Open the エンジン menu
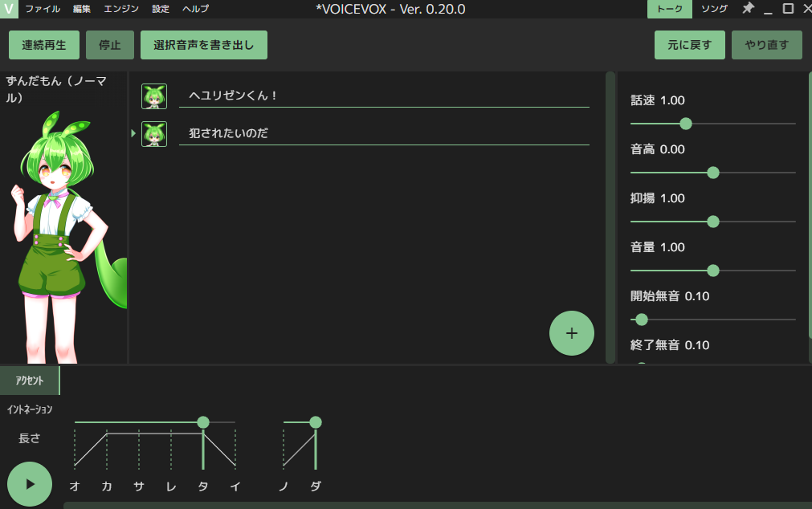The image size is (812, 509). (121, 9)
